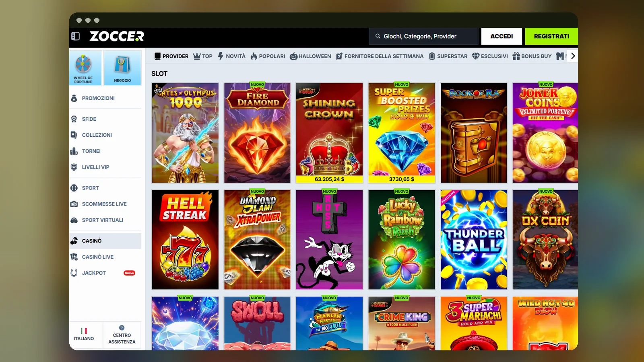644x362 pixels.
Task: Click the search magnifier icon
Action: (378, 36)
